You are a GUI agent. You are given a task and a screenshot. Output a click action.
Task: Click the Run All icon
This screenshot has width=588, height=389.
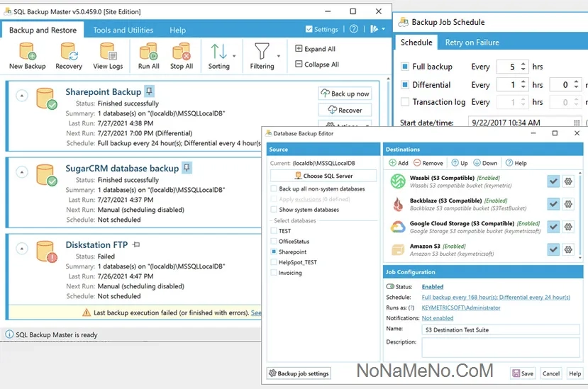(x=149, y=55)
